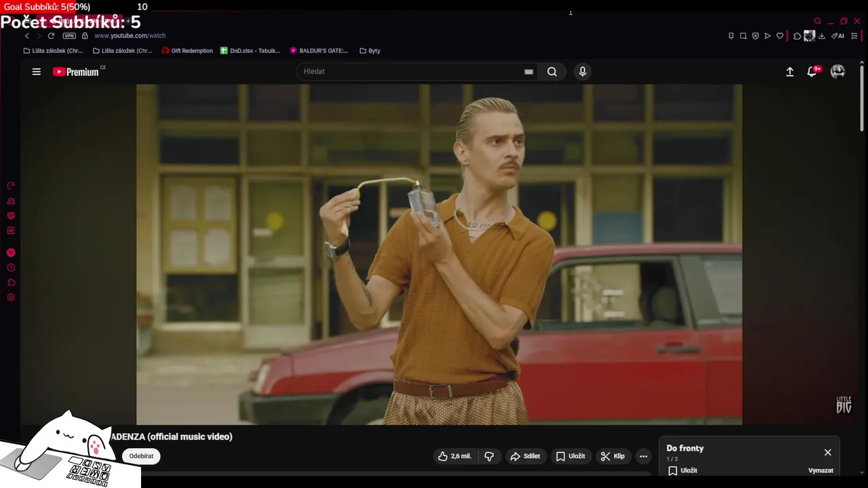Open second Lišta záložek bookmark folder

[x=123, y=51]
